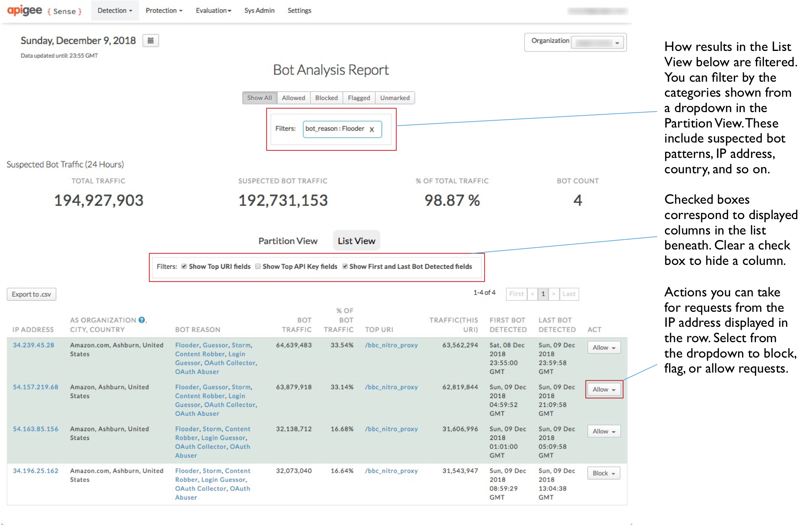Click the apigee Sense logo
812x525 pixels.
[x=44, y=11]
